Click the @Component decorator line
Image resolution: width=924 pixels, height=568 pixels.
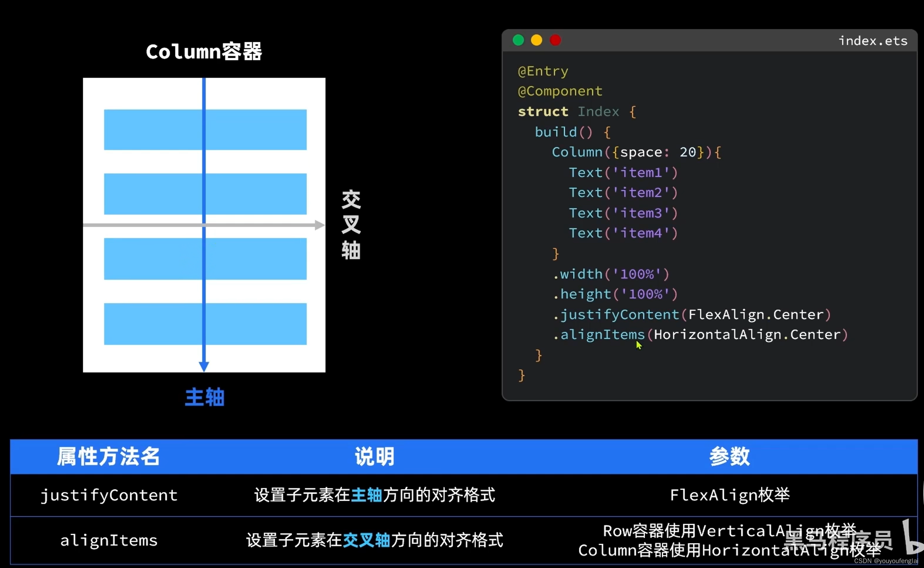point(560,91)
